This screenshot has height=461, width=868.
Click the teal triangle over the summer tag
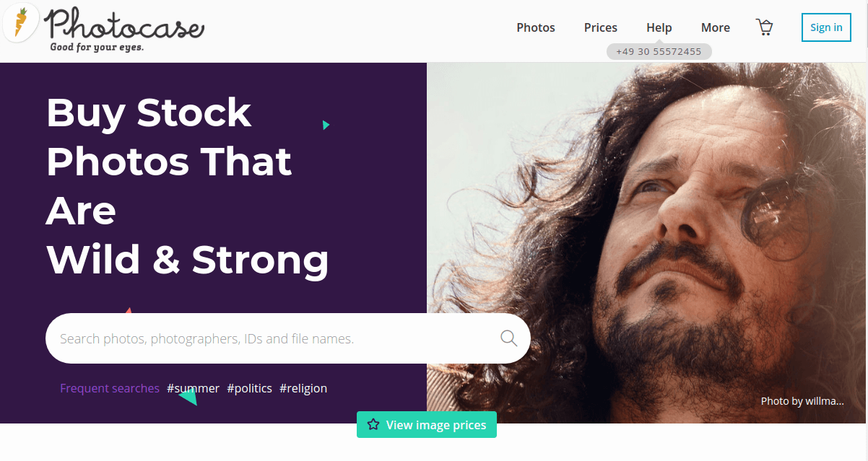point(188,396)
